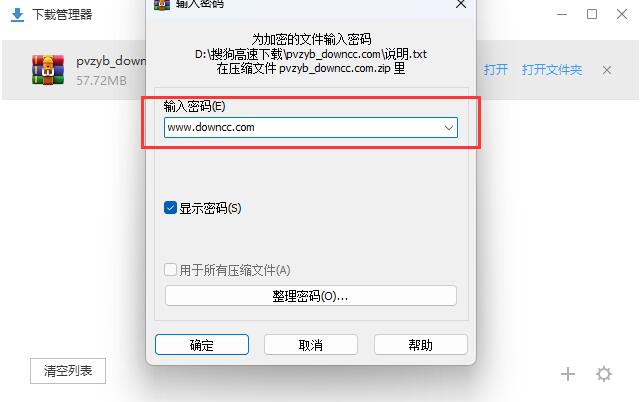Focus the password input containing www.downcc.com
This screenshot has height=402, width=641.
(311, 128)
